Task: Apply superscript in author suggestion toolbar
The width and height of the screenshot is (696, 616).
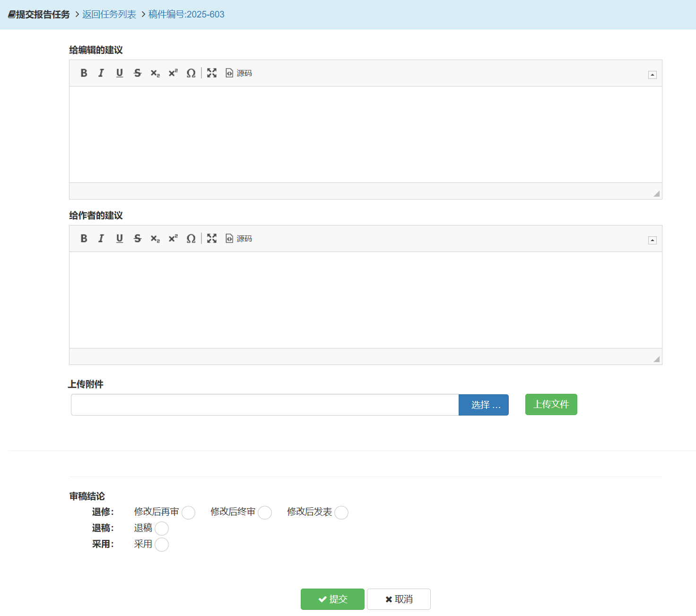Action: pos(173,238)
